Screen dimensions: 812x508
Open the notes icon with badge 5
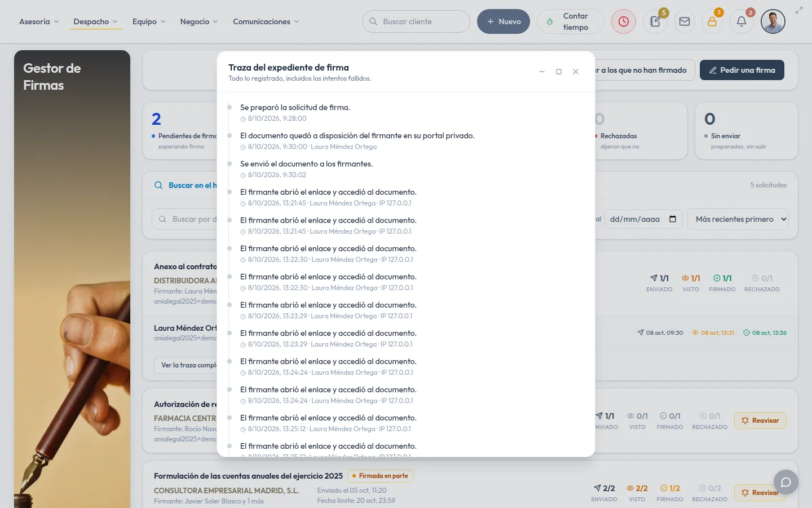tap(655, 21)
